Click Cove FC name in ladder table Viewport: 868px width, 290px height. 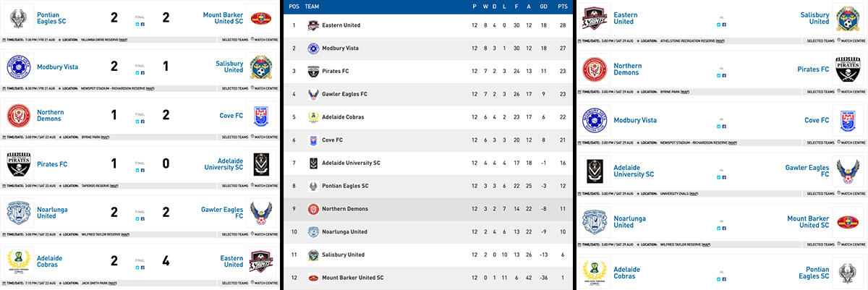333,140
